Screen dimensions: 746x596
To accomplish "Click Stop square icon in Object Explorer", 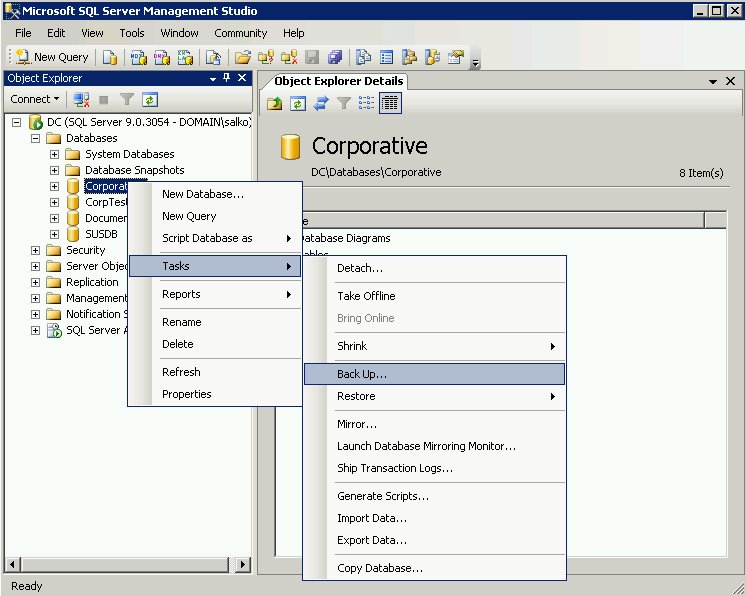I will pyautogui.click(x=103, y=100).
